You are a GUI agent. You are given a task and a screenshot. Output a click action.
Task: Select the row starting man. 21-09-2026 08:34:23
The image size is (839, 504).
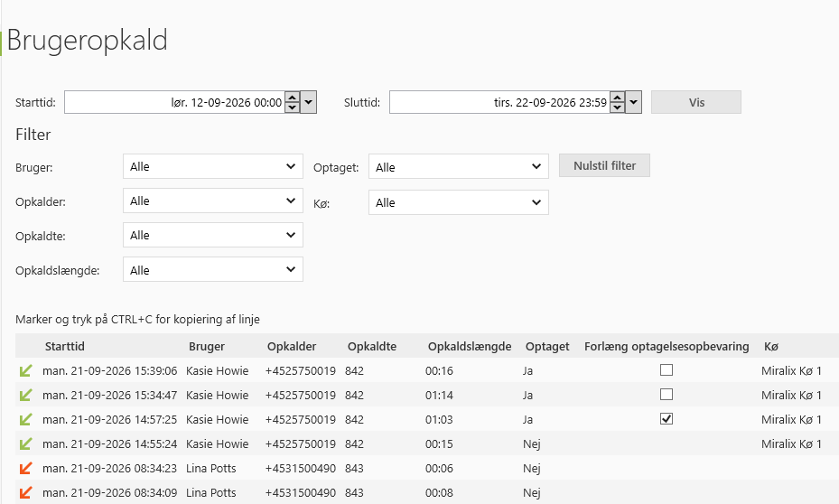click(x=427, y=468)
